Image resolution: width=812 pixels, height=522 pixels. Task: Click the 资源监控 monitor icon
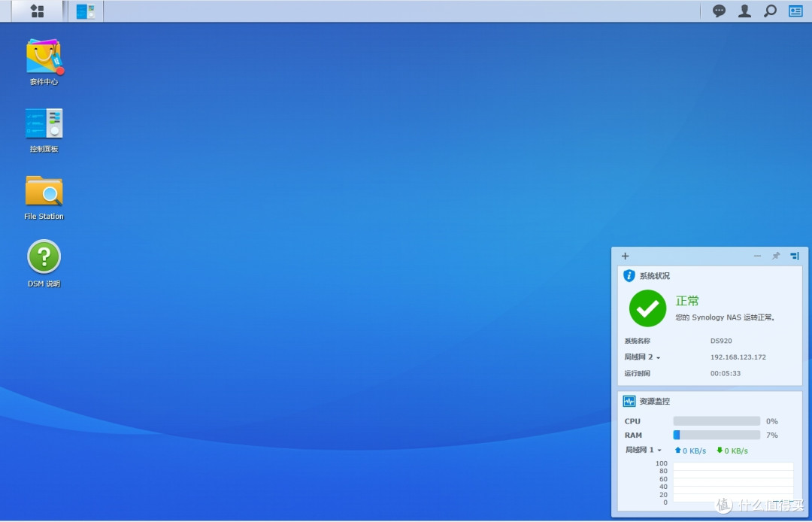pos(629,402)
